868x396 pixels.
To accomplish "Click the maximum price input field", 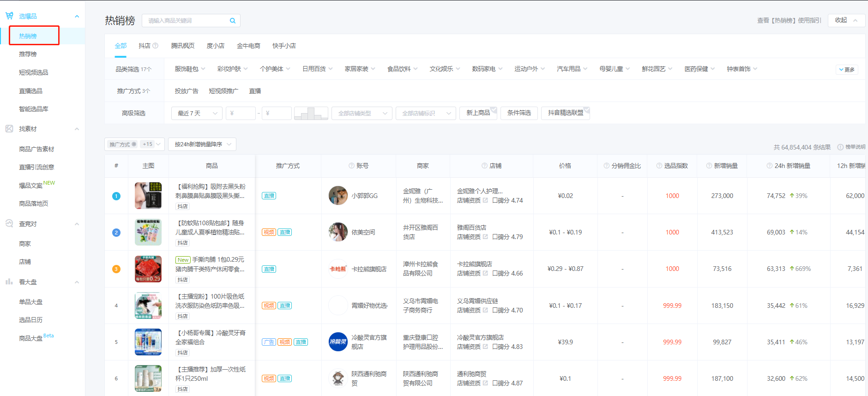I will 277,113.
